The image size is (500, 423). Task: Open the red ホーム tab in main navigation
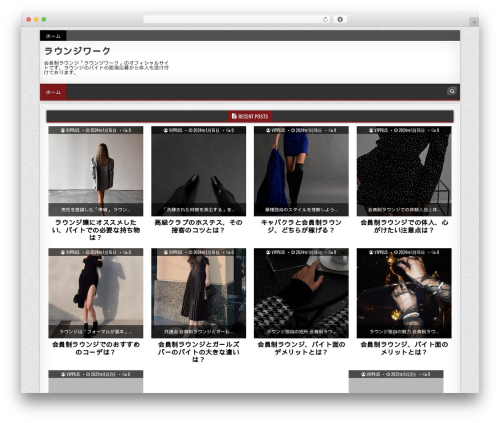tap(53, 92)
